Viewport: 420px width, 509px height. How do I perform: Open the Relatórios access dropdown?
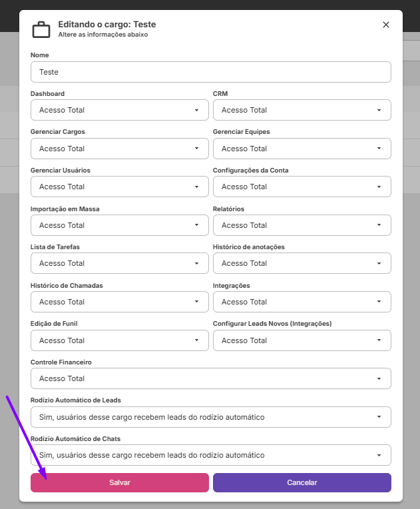coord(302,225)
